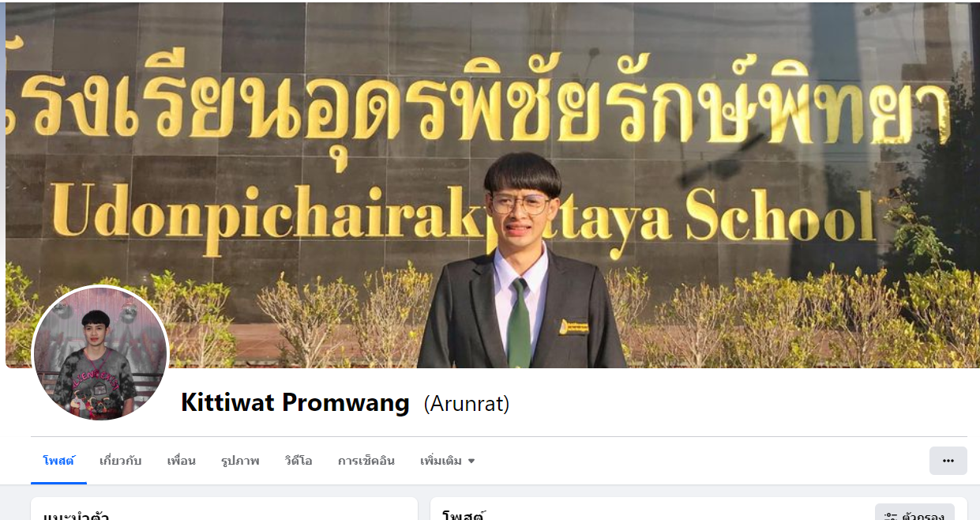Click the โพสต์ section heading above feed
This screenshot has height=520, width=980.
coord(464,515)
